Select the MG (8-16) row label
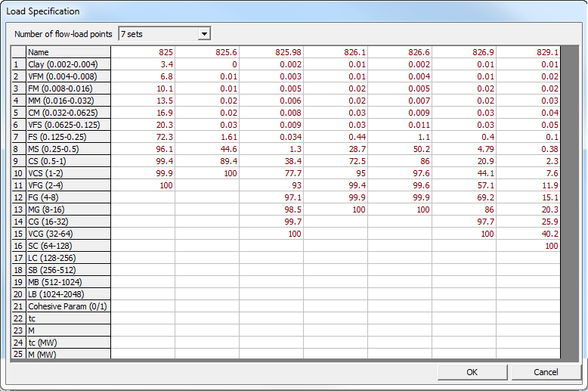Image resolution: width=588 pixels, height=391 pixels. coord(68,209)
